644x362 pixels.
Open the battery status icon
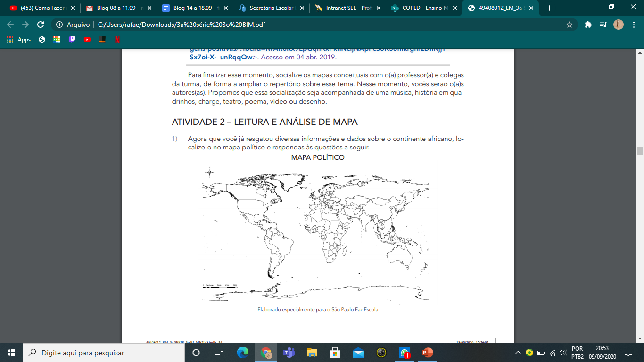(x=541, y=353)
